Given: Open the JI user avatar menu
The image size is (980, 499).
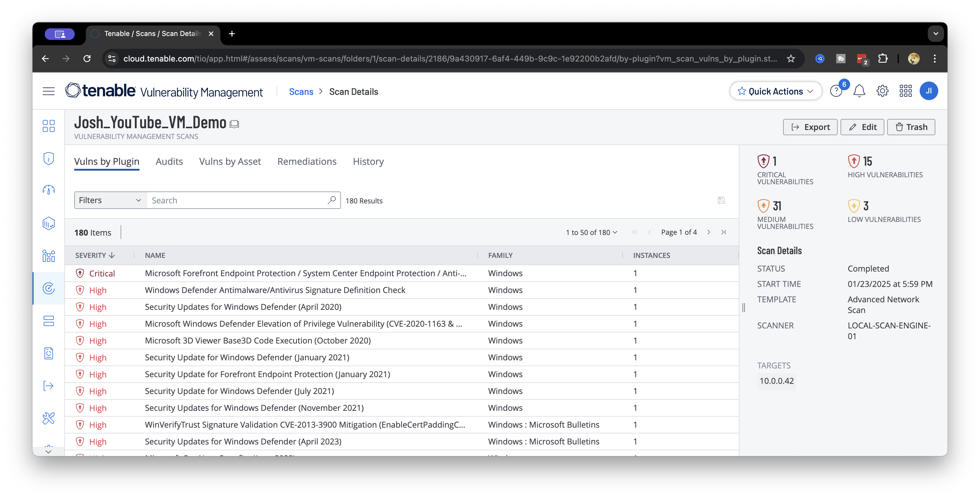Looking at the screenshot, I should click(929, 91).
